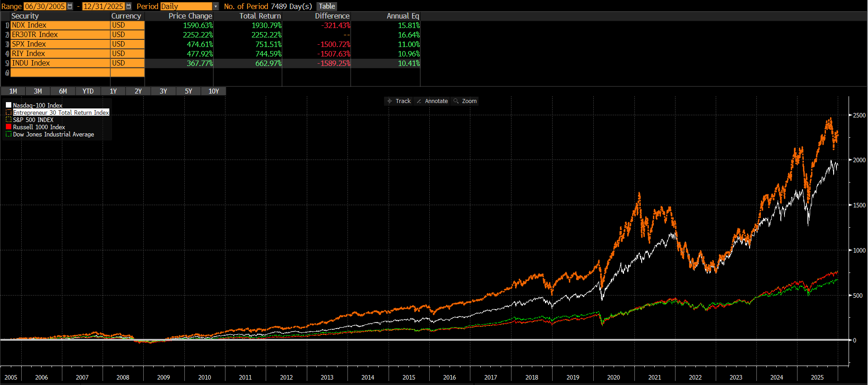Select the YTD range tab
Screen dimensions: 868x385
click(x=88, y=91)
